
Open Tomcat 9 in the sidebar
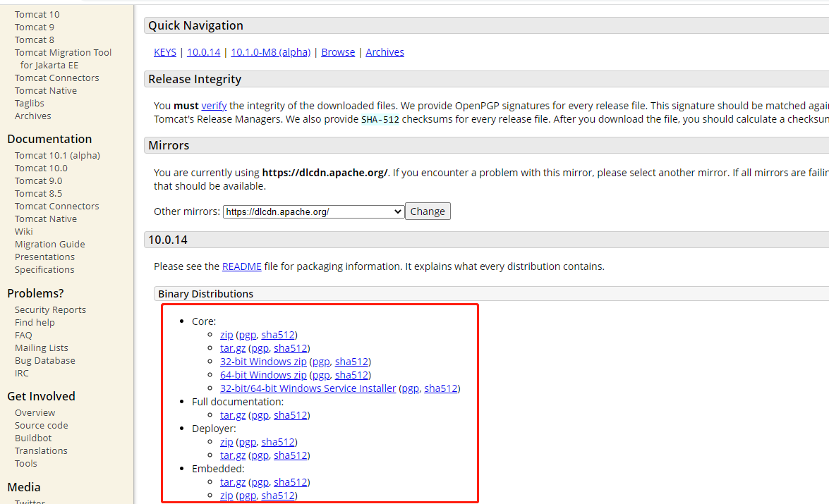[35, 27]
